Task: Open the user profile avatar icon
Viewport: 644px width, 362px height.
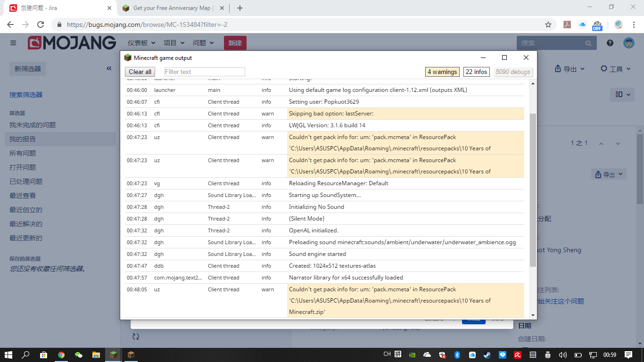Action: [x=628, y=43]
